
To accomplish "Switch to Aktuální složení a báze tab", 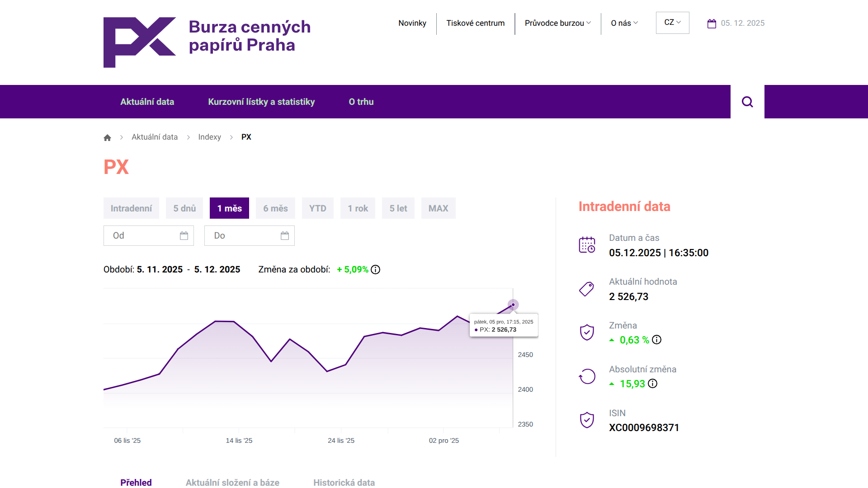I will tap(232, 483).
